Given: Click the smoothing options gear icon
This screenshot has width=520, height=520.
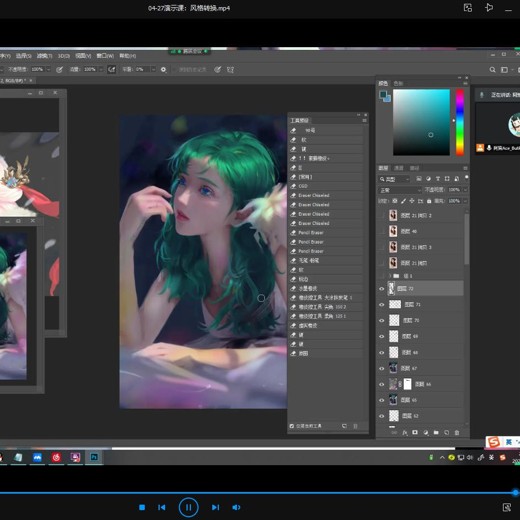Looking at the screenshot, I should pos(163,69).
